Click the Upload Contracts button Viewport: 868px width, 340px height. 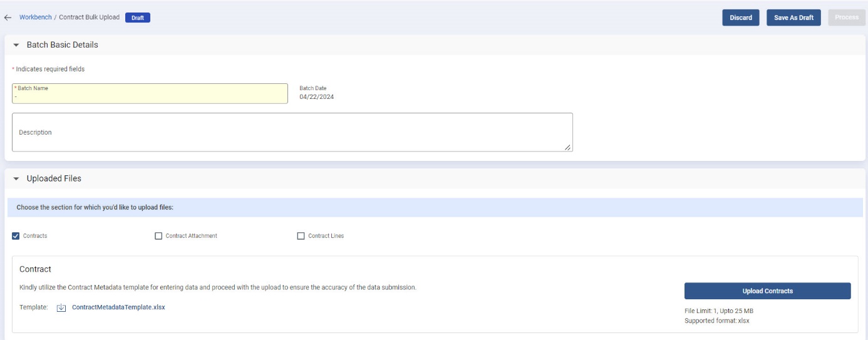click(x=767, y=291)
